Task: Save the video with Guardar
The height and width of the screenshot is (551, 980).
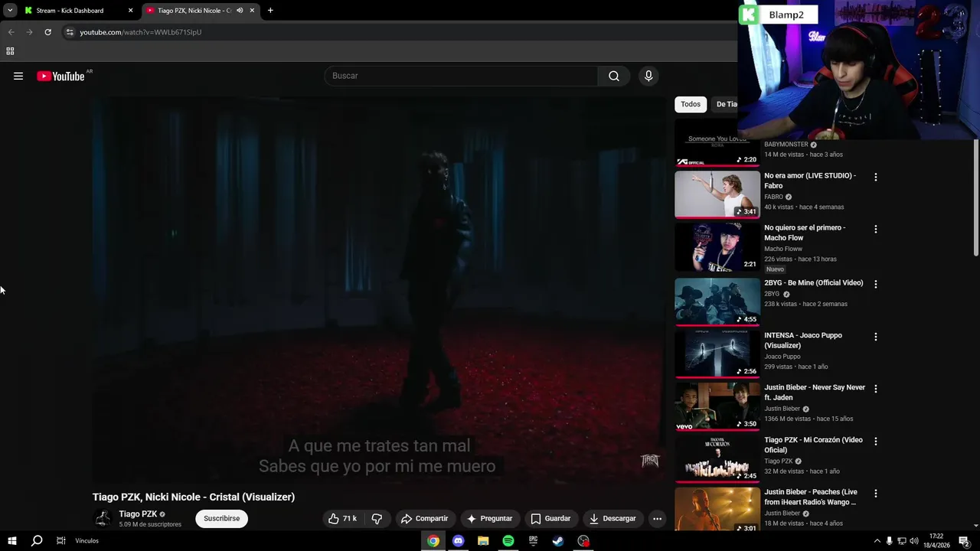Action: coord(551,518)
